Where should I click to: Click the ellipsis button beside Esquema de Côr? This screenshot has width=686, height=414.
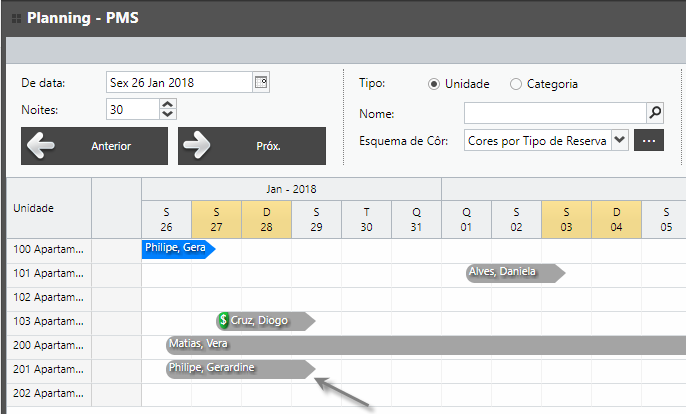pyautogui.click(x=649, y=141)
